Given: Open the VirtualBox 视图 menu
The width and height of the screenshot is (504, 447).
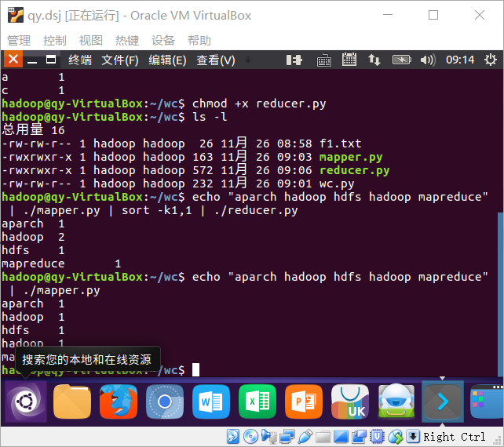Looking at the screenshot, I should (90, 41).
